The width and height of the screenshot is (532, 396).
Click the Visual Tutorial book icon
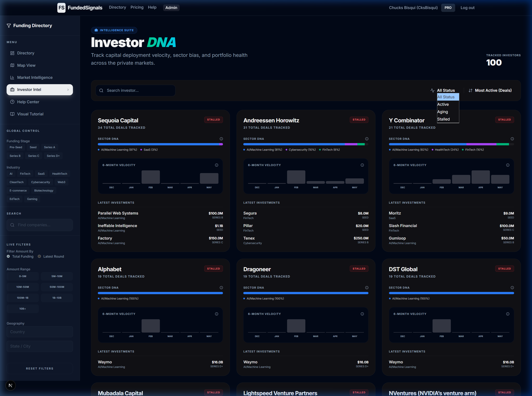coord(12,114)
